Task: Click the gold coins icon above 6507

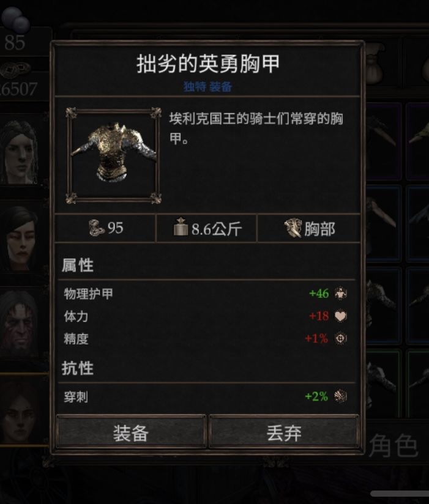Action: coord(15,69)
